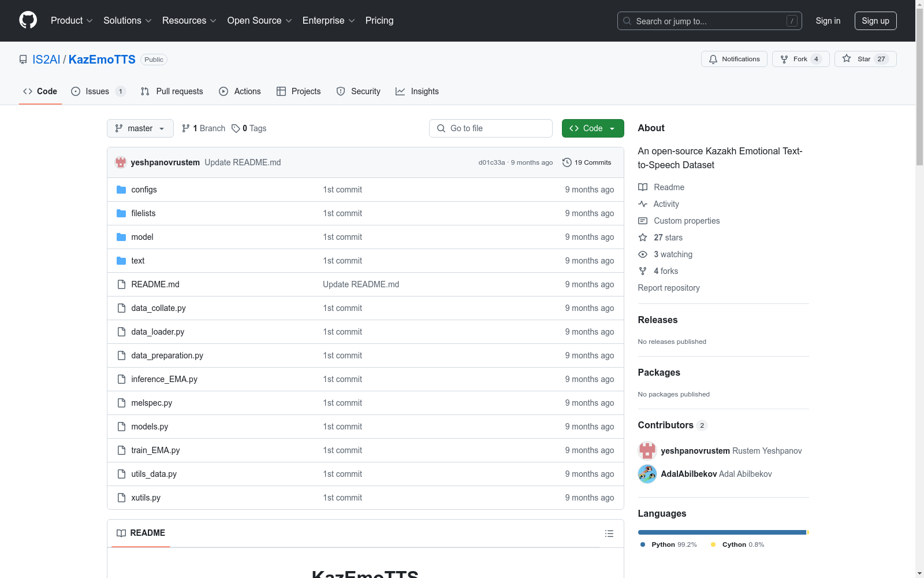Click the star icon beside 27 stars

tap(643, 238)
